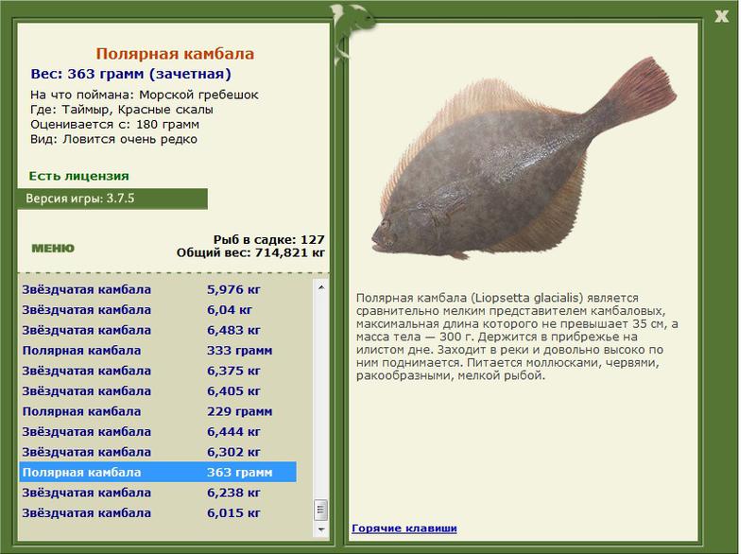Select Полярная камбала weighing 333 грамм
This screenshot has height=554, width=756.
158,350
